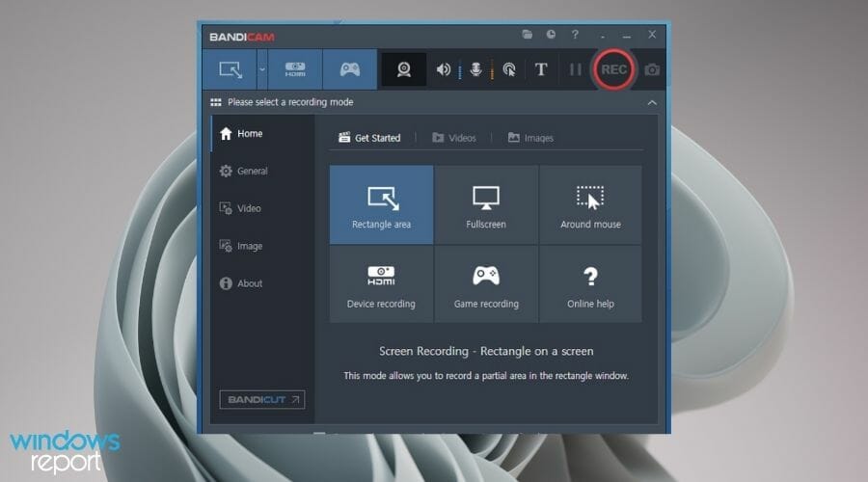The image size is (868, 482).
Task: Click the Bandicam logo in title bar
Action: tap(242, 37)
